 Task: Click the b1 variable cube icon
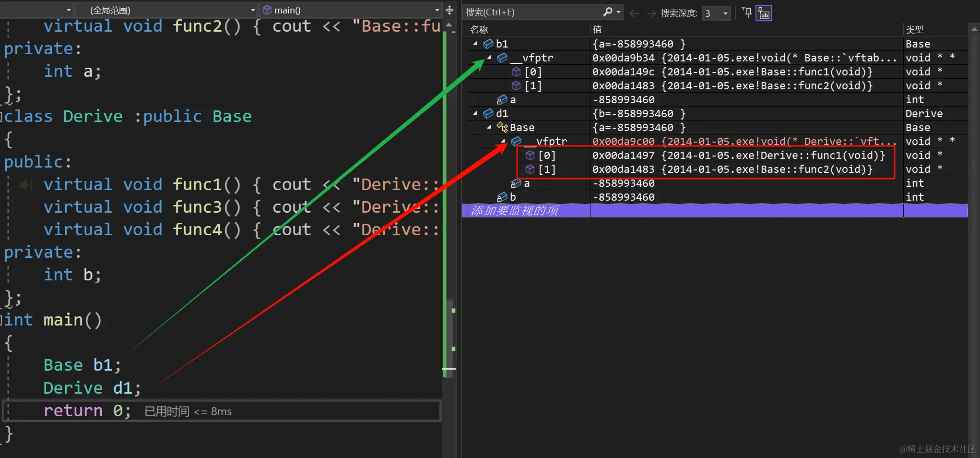point(488,44)
